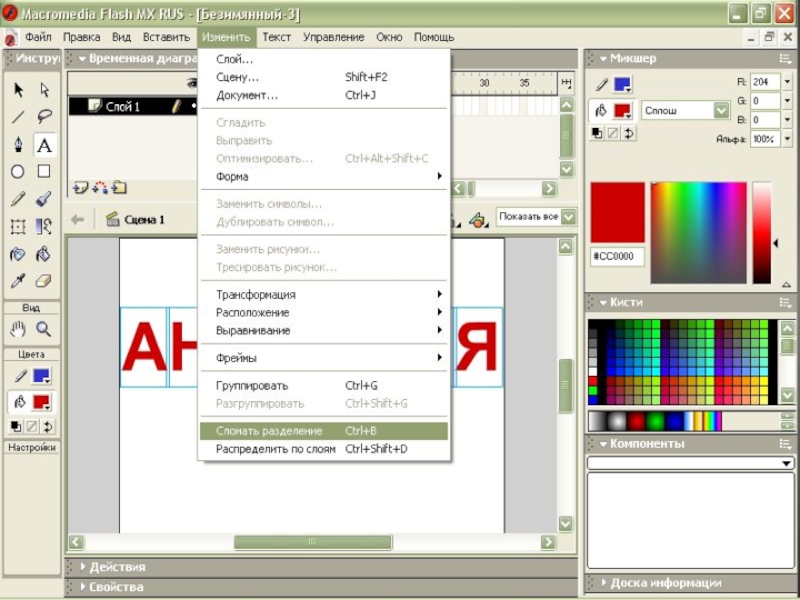Open the Управление menu
This screenshot has height=600, width=800.
pos(334,37)
